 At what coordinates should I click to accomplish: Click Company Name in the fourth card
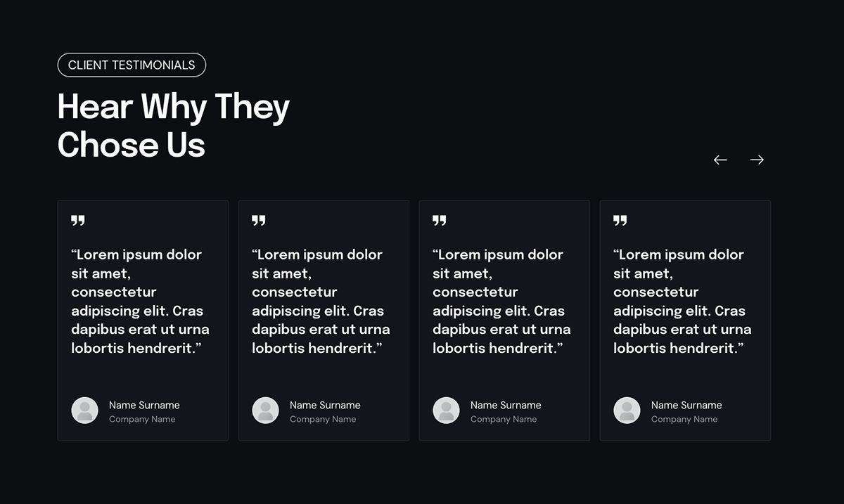(684, 420)
